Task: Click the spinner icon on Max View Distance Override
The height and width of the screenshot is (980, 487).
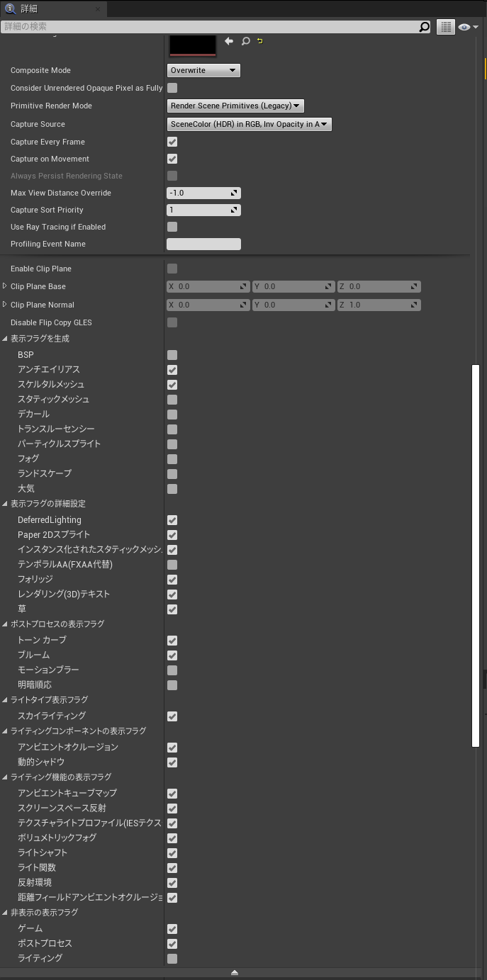Action: click(234, 193)
